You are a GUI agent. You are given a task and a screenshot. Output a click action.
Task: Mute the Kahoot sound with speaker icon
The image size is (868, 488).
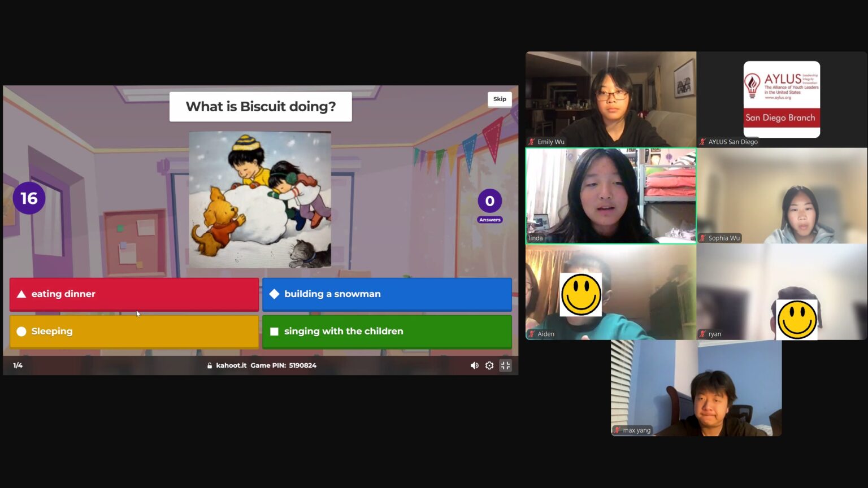[475, 365]
